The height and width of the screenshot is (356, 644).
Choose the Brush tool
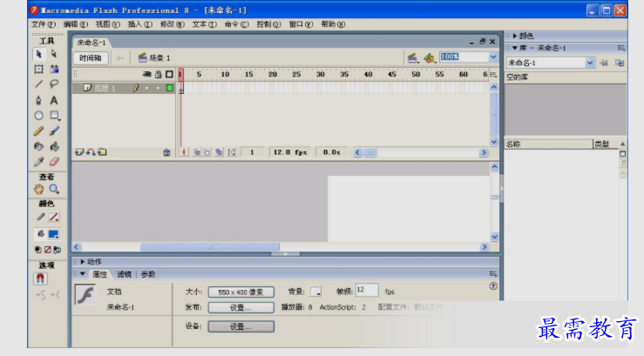pyautogui.click(x=54, y=131)
